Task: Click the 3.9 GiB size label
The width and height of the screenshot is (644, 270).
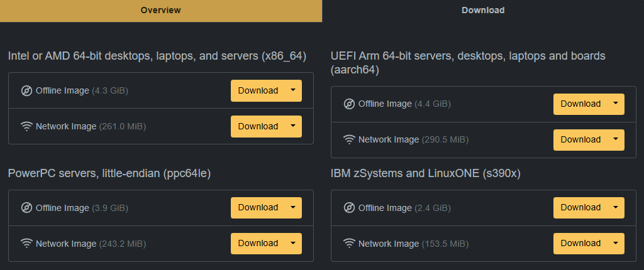Action: [x=110, y=208]
